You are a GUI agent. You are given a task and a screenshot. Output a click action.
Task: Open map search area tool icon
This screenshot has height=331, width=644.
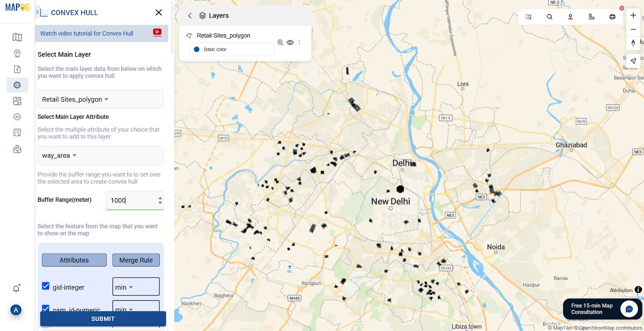[528, 17]
